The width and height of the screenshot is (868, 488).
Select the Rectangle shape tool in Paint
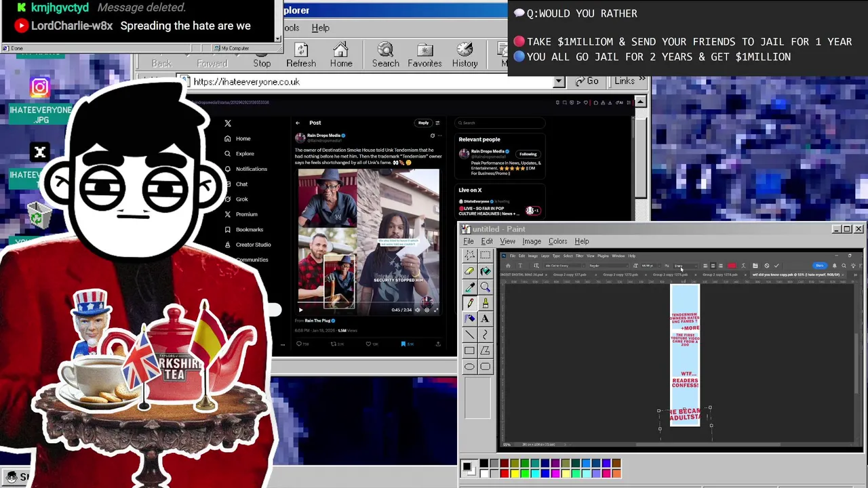tap(469, 350)
